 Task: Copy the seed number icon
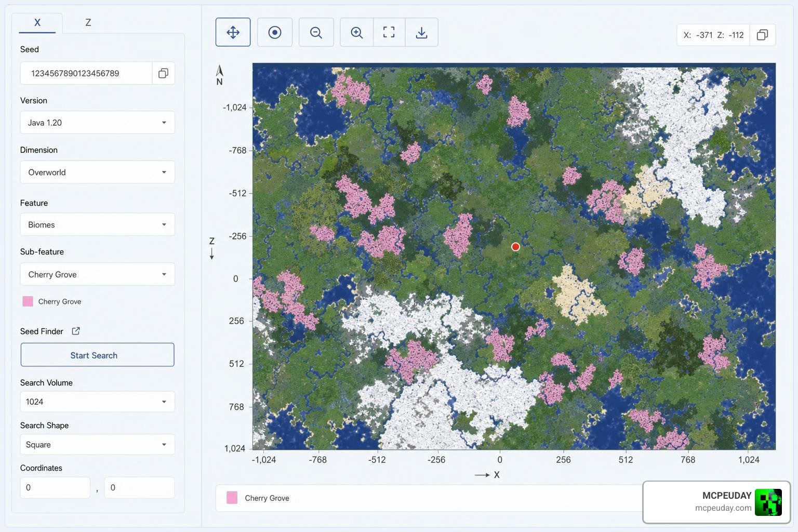click(163, 73)
